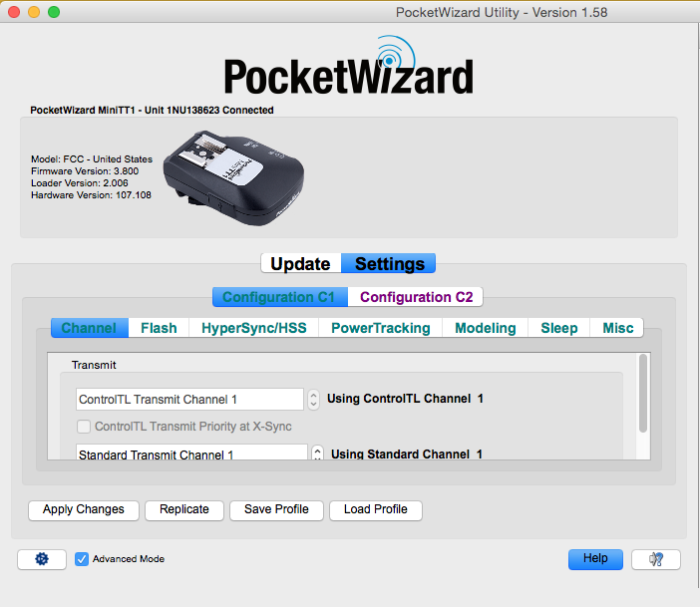Open ControlTL Transmit Channel stepper arrows
This screenshot has width=700, height=607.
pyautogui.click(x=313, y=400)
